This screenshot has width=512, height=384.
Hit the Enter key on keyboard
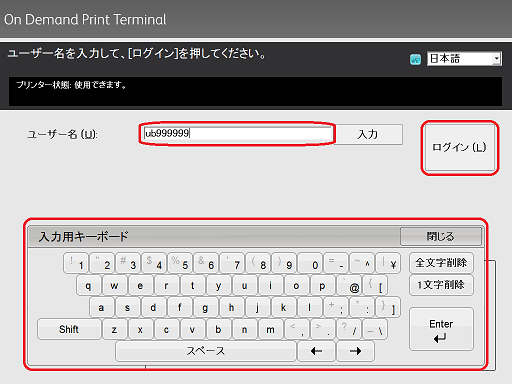(x=441, y=329)
